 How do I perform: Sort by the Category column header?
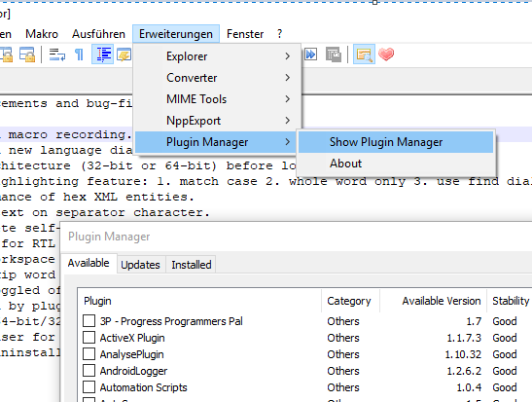(x=350, y=301)
